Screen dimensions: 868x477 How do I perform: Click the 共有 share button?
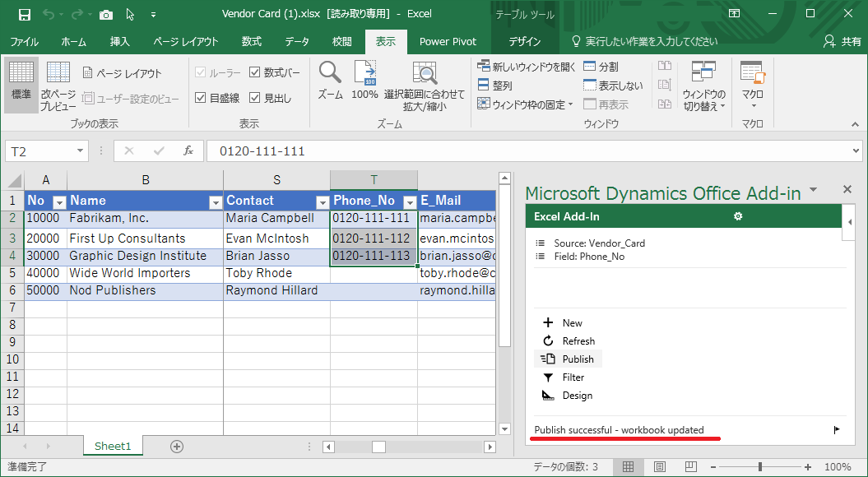point(843,41)
